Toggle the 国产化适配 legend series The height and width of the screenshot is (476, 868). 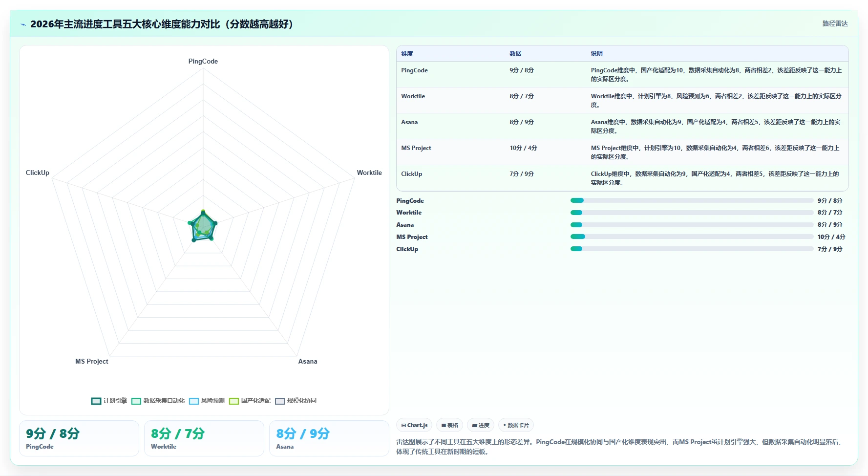coord(250,401)
